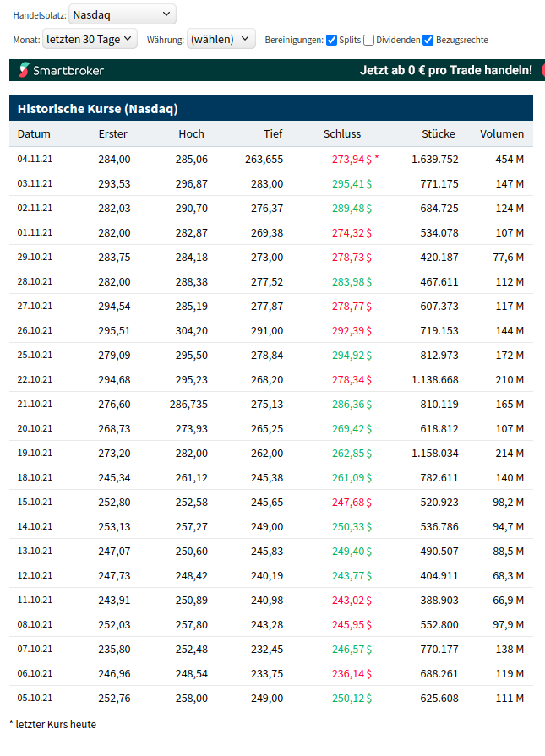The image size is (545, 756).
Task: Click the Schluss column header
Action: [x=341, y=133]
